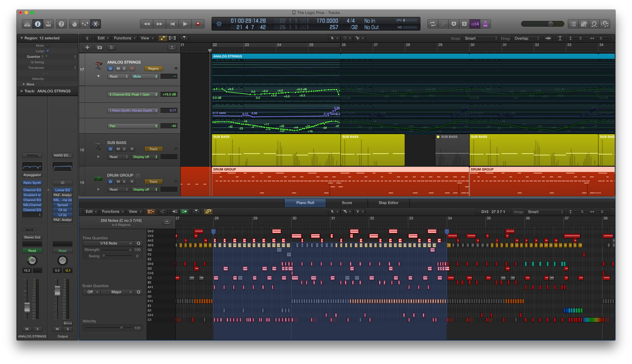Viewport: 632px width, 364px height.
Task: Click the Stereo Out button on channel strip
Action: pyautogui.click(x=32, y=237)
